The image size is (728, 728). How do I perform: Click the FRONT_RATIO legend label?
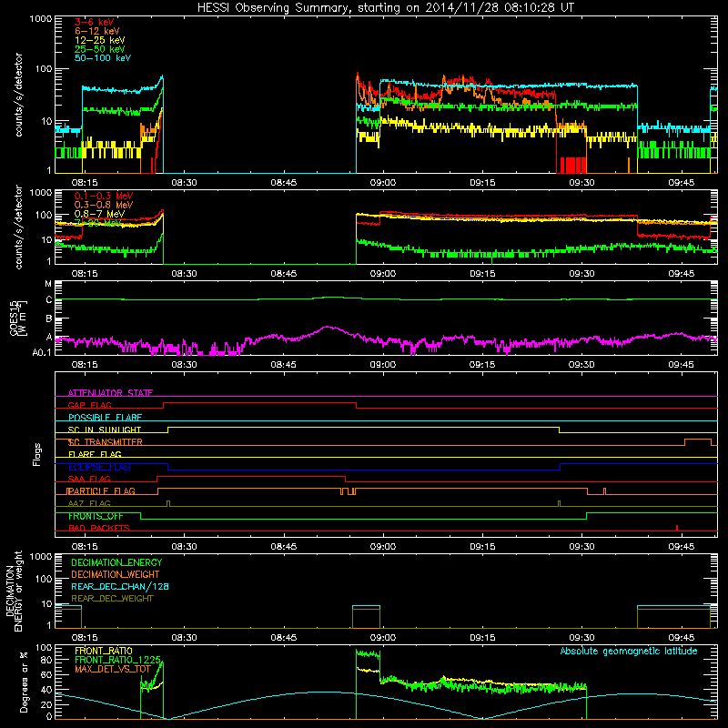click(104, 651)
